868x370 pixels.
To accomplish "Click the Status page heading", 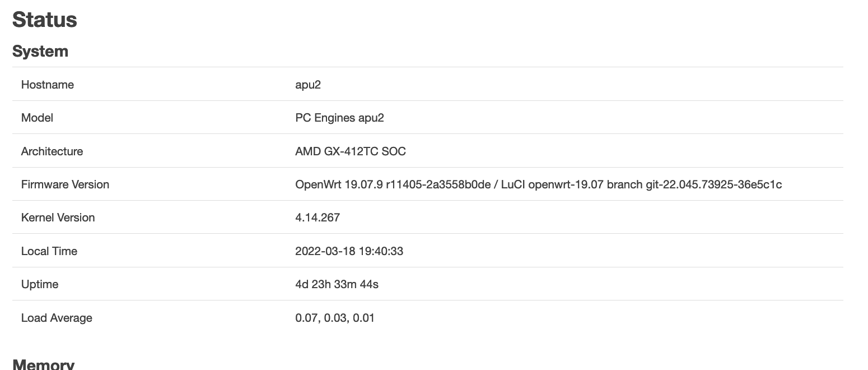I will pos(45,20).
